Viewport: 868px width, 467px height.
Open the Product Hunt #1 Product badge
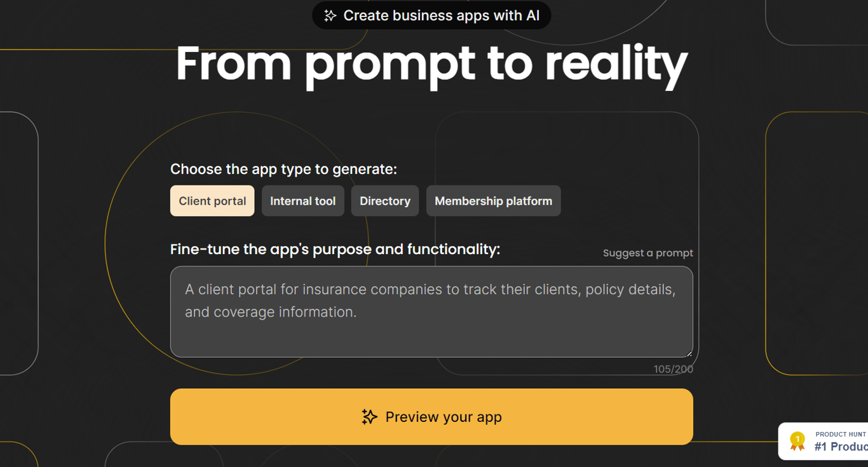(x=824, y=441)
